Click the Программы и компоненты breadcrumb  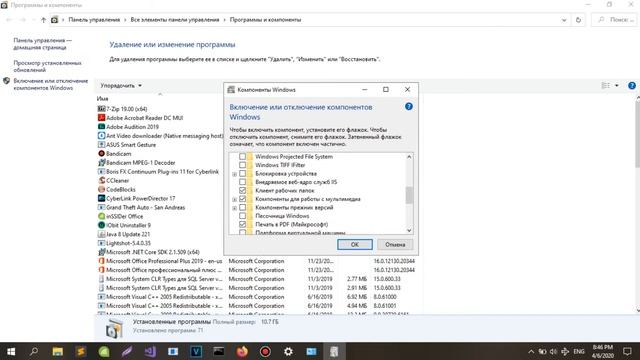coord(265,20)
